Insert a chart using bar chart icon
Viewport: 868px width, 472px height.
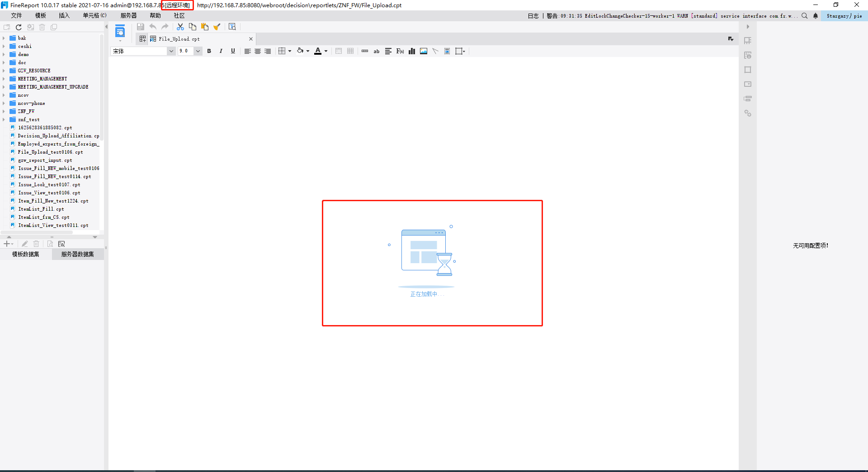(412, 51)
